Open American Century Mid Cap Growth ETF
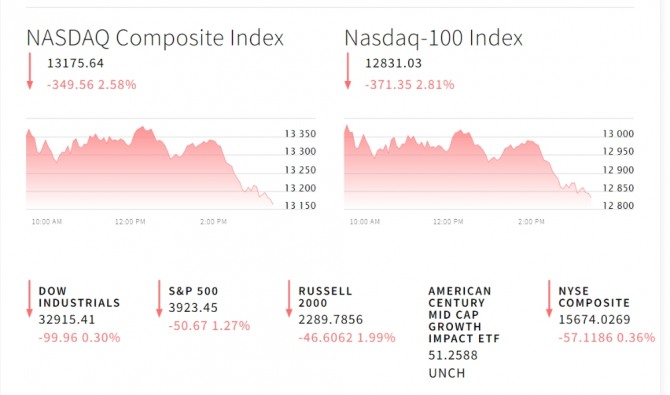Viewport: 670px width, 395px height. pos(464,315)
